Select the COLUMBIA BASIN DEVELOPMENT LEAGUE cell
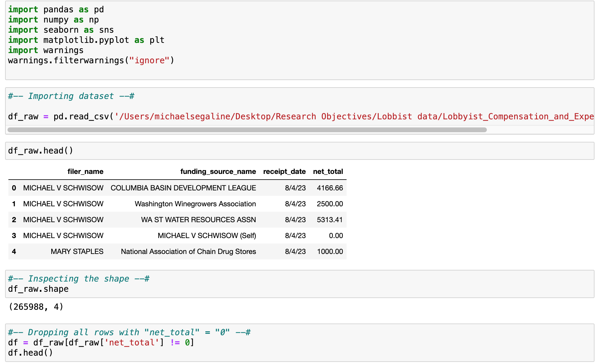Image resolution: width=596 pixels, height=364 pixels. point(183,188)
